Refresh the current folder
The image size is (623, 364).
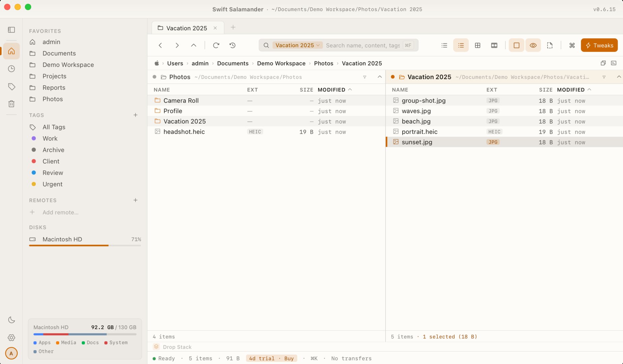pos(216,45)
